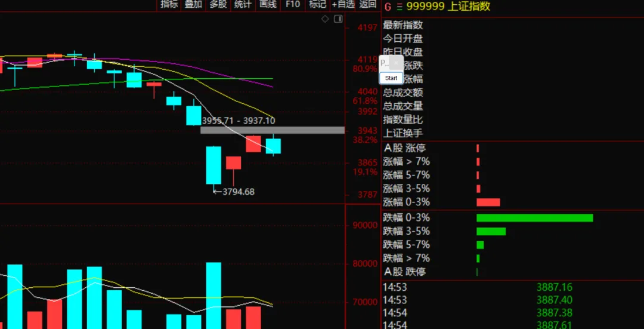
Task: Click the tick price 3887.38
Action: pyautogui.click(x=554, y=313)
